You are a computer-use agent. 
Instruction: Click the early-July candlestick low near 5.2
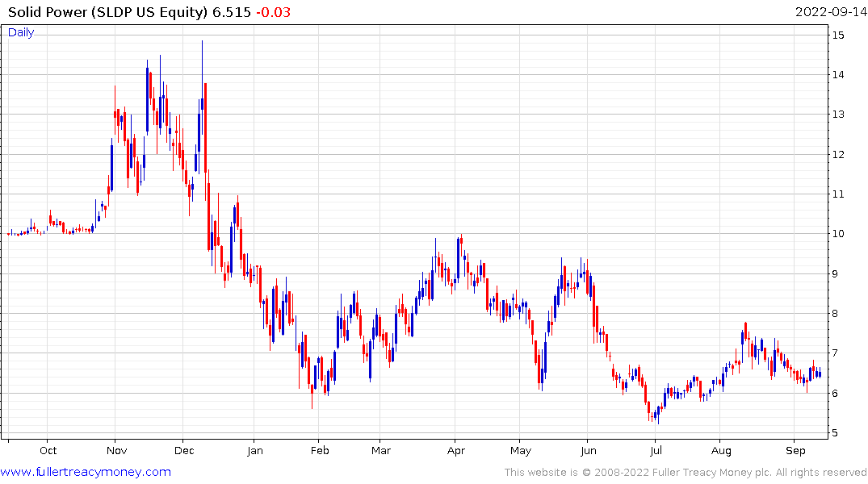(x=658, y=415)
